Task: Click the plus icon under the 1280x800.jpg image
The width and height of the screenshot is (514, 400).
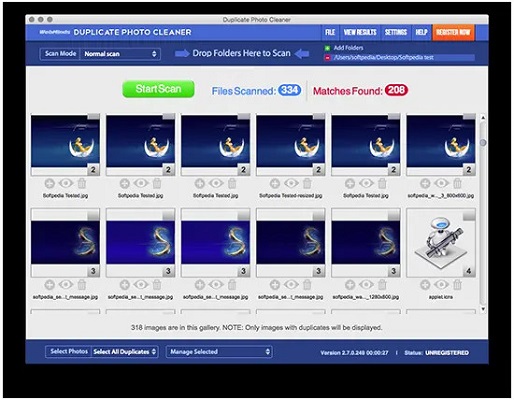Action: pos(350,285)
